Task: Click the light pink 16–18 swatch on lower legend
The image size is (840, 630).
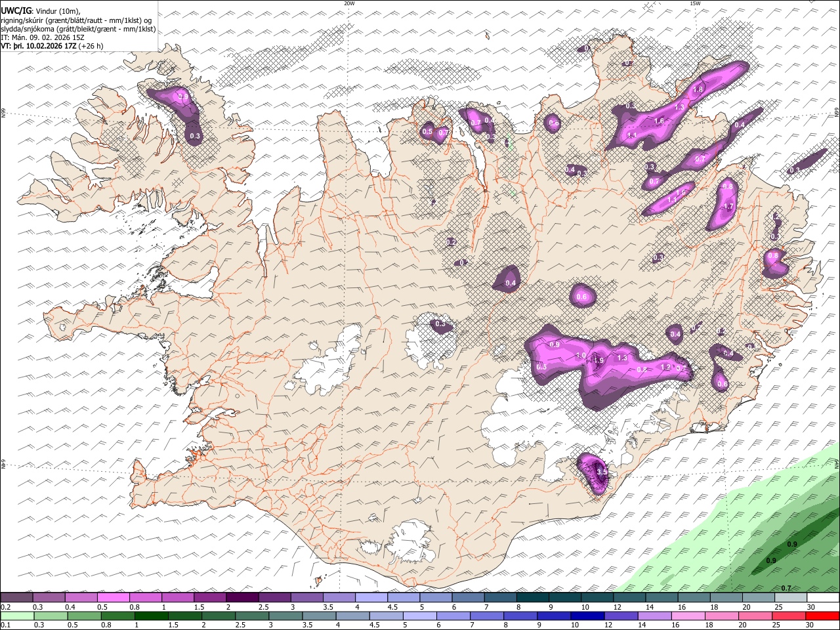Action: point(688,616)
